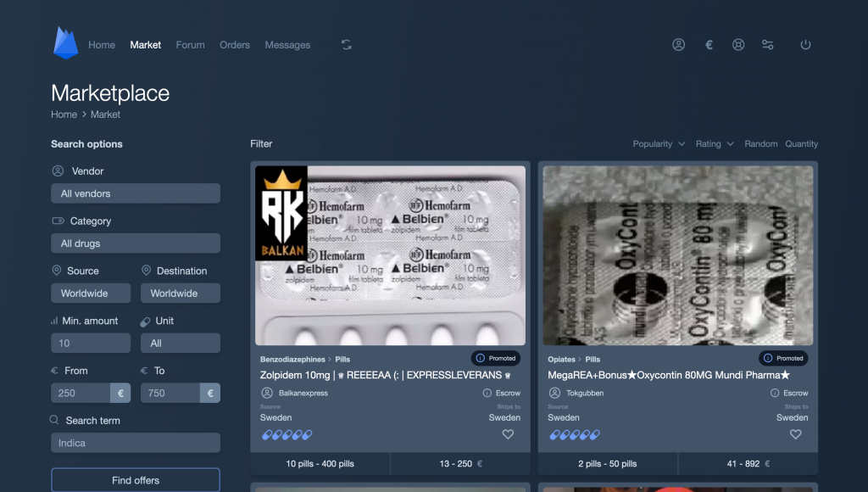Click Market in the breadcrumb
The width and height of the screenshot is (868, 492).
click(x=105, y=115)
